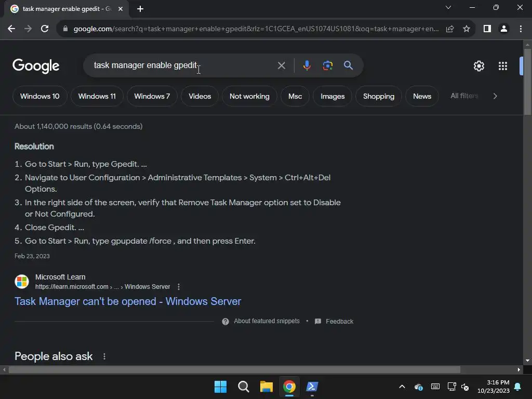The image size is (532, 399).
Task: Filter results by Windows 10
Action: [39, 96]
